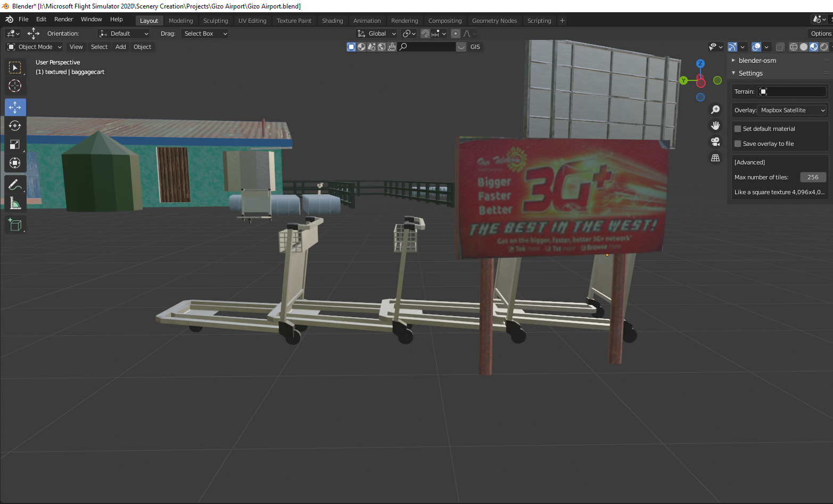833x504 pixels.
Task: Click the red X axis gizmo circle
Action: click(x=701, y=82)
